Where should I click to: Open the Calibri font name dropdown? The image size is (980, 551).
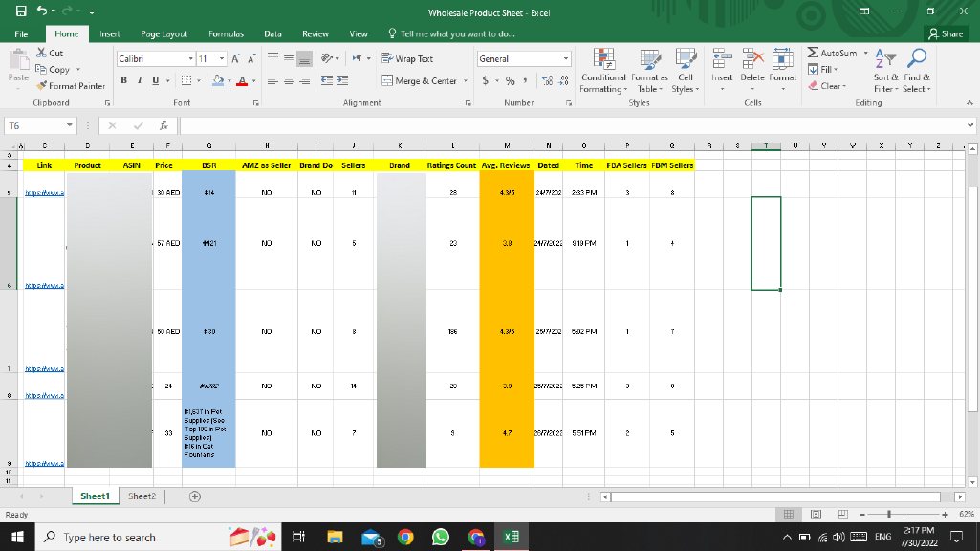[x=190, y=58]
